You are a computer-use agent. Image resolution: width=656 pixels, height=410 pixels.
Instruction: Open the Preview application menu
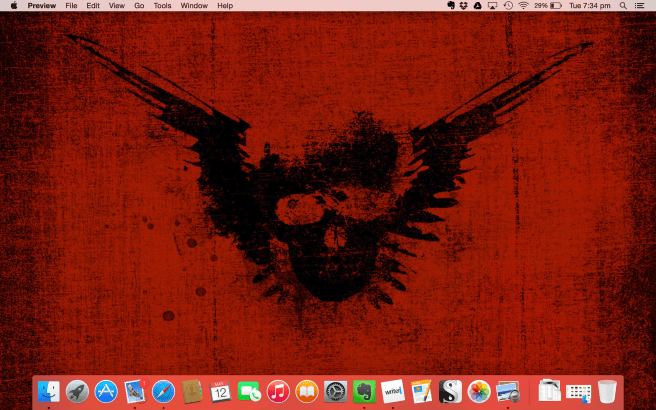click(42, 5)
